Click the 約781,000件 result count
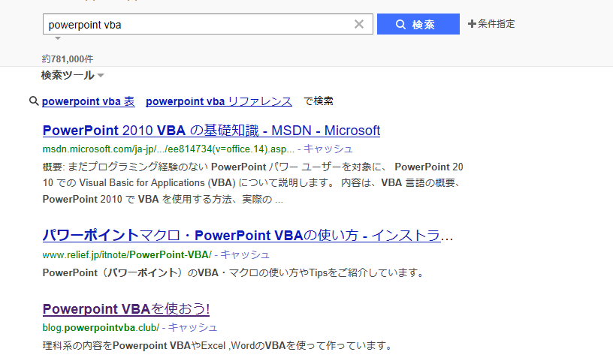This screenshot has height=364, width=613. 68,59
